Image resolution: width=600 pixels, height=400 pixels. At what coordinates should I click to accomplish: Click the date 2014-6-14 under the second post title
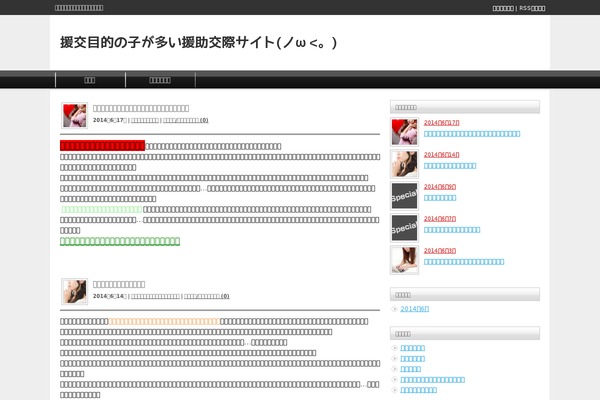pos(109,296)
